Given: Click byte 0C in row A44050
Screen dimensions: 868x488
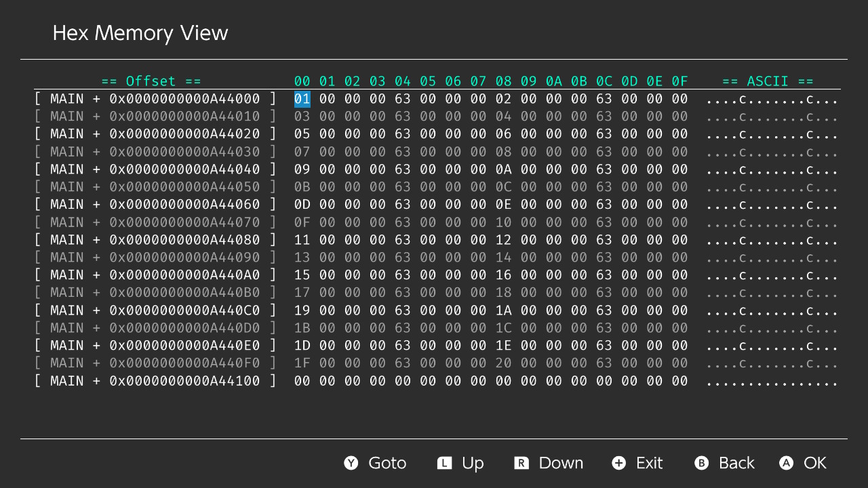Looking at the screenshot, I should [x=503, y=187].
